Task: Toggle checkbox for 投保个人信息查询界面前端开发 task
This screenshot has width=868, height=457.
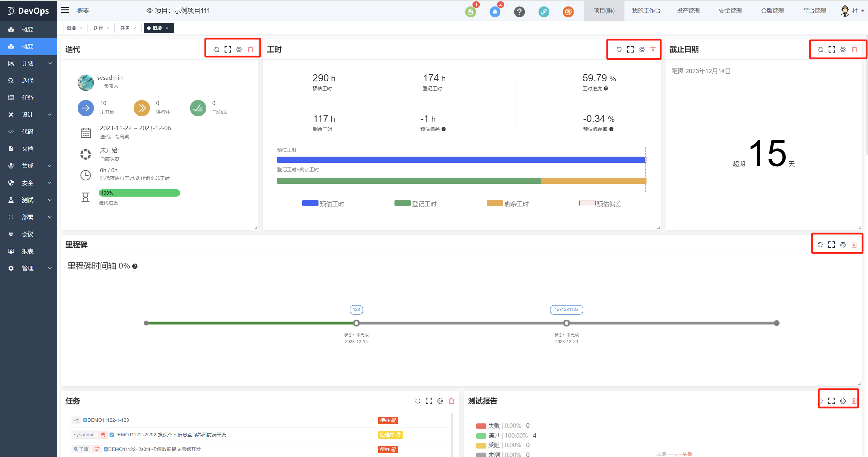Action: [112, 435]
